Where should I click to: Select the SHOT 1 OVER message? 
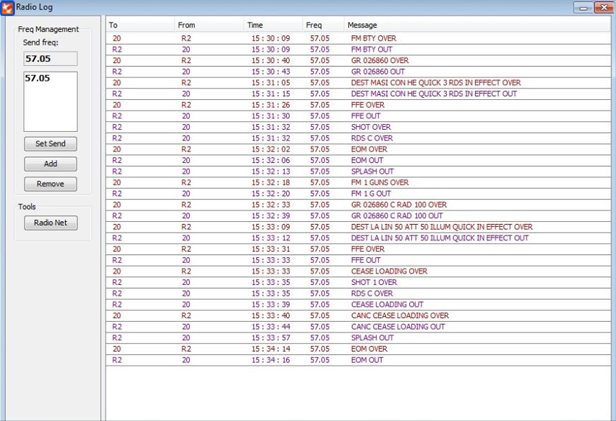click(x=358, y=282)
